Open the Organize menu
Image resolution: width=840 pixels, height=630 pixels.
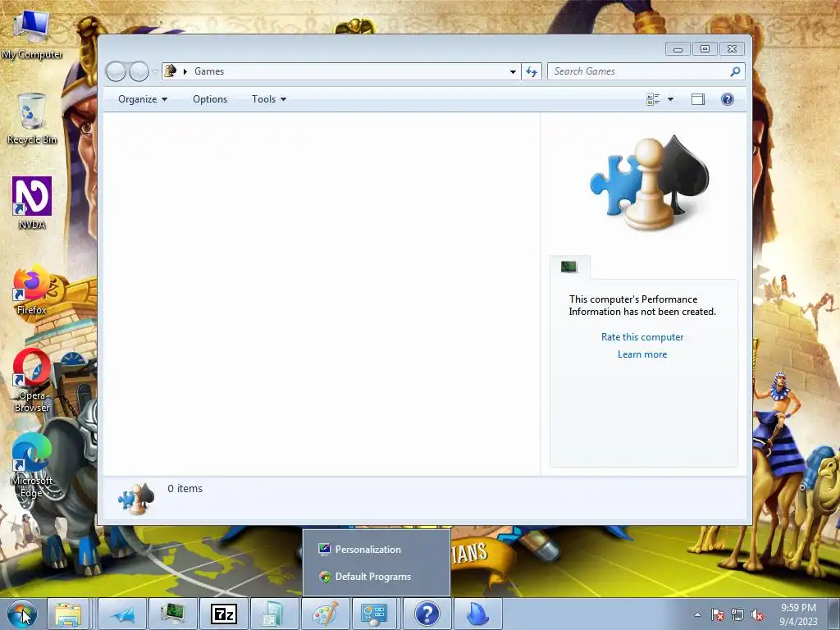(143, 99)
